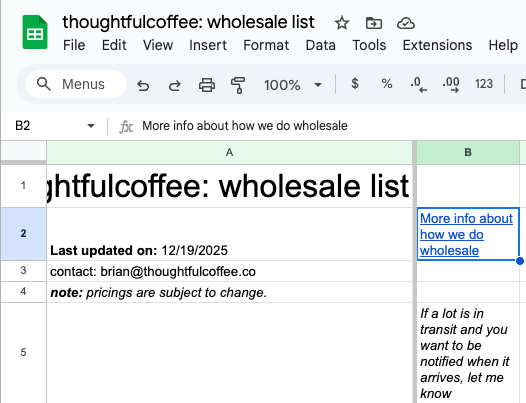The image size is (526, 403).
Task: Select row 2 header
Action: [x=23, y=234]
